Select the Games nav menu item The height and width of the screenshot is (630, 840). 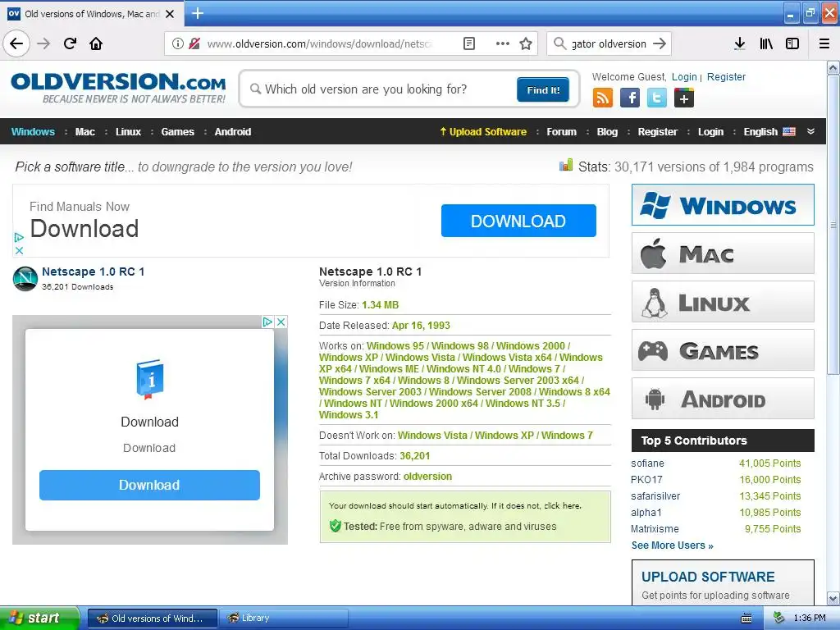[177, 132]
